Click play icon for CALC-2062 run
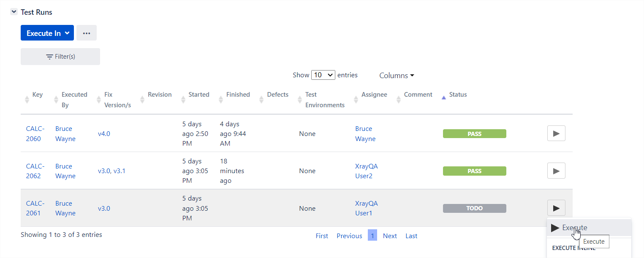Screen dimensions: 644x258 pos(556,171)
